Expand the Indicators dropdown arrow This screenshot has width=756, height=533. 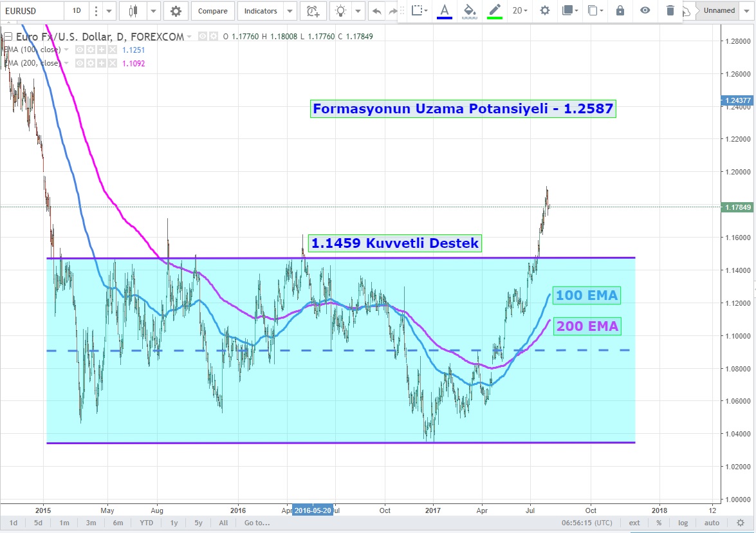point(290,11)
